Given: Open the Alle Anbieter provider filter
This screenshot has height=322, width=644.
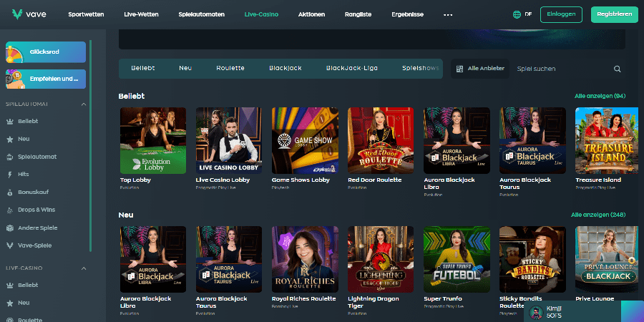Looking at the screenshot, I should (x=480, y=69).
